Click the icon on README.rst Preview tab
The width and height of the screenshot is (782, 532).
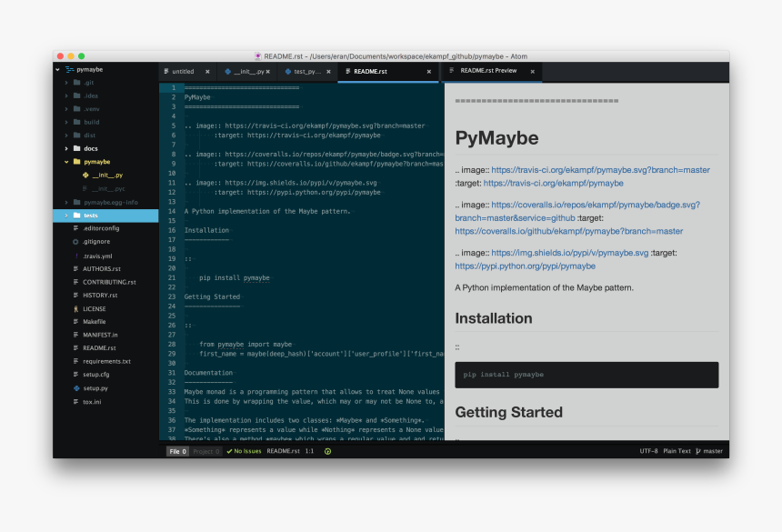click(452, 71)
